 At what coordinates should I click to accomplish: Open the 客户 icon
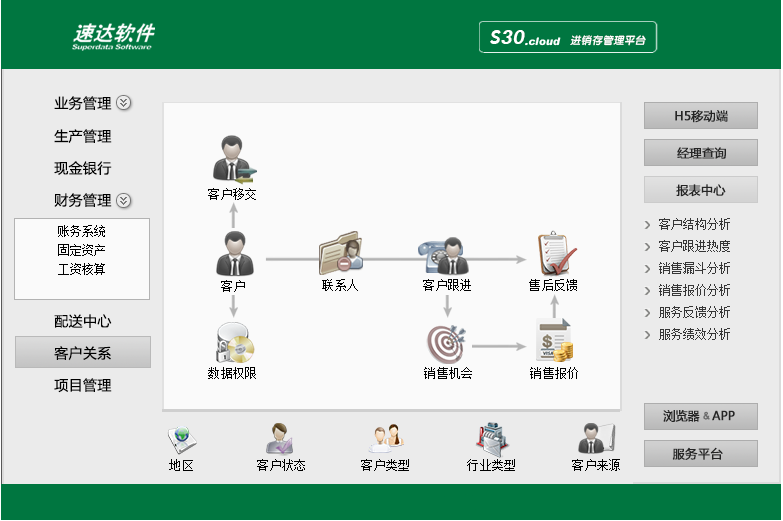coord(234,253)
